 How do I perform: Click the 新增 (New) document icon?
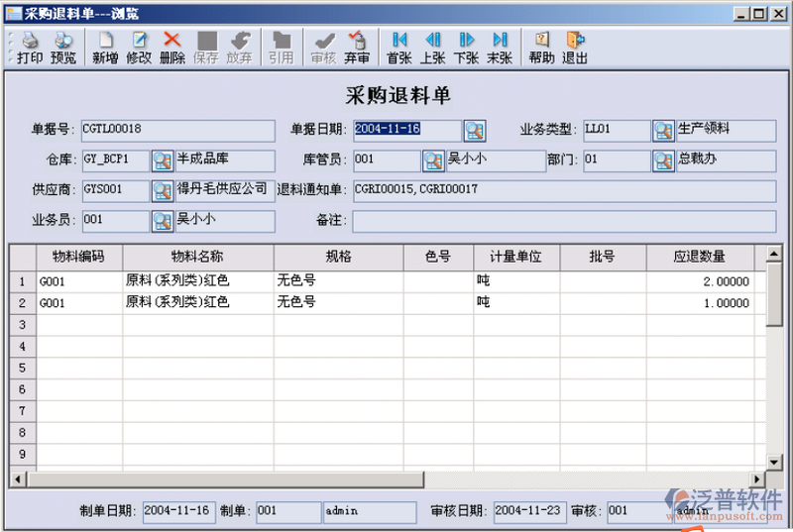point(105,42)
